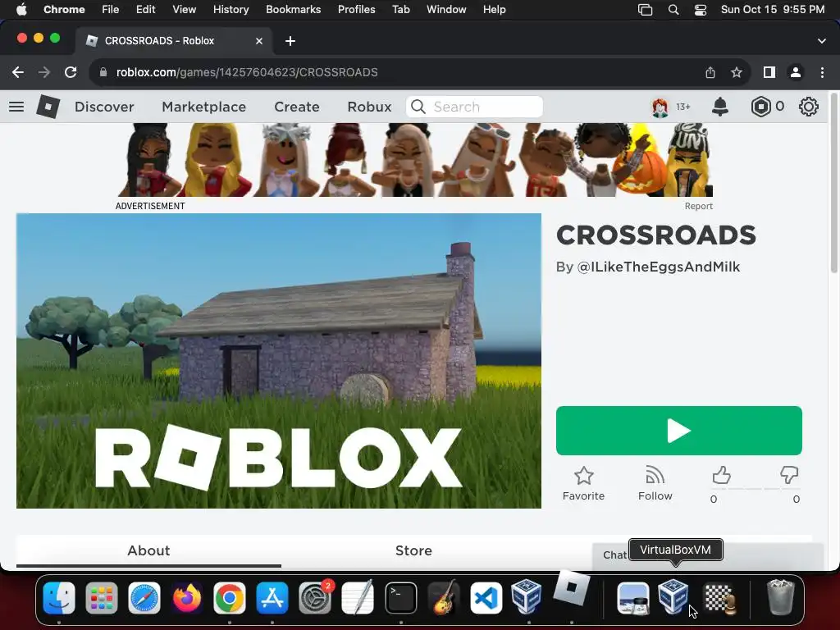
Task: Open a new Chrome tab
Action: pos(290,41)
